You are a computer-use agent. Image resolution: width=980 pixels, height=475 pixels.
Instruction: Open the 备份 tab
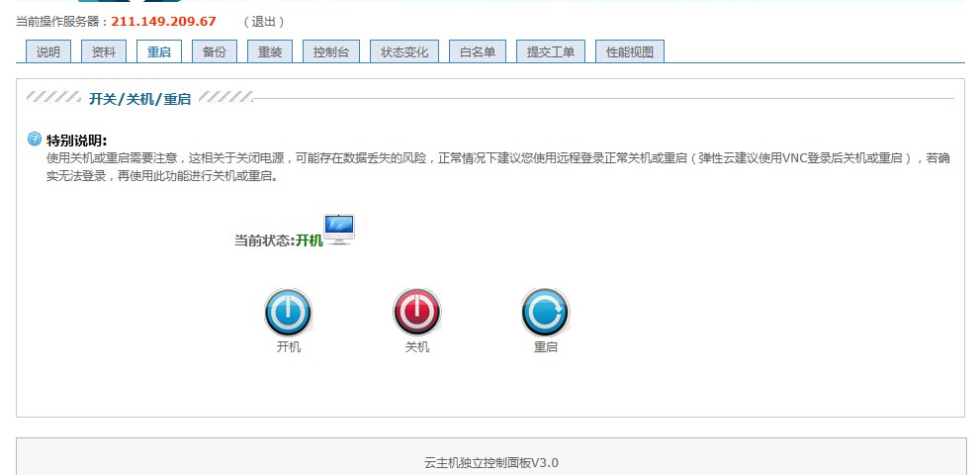coord(215,51)
